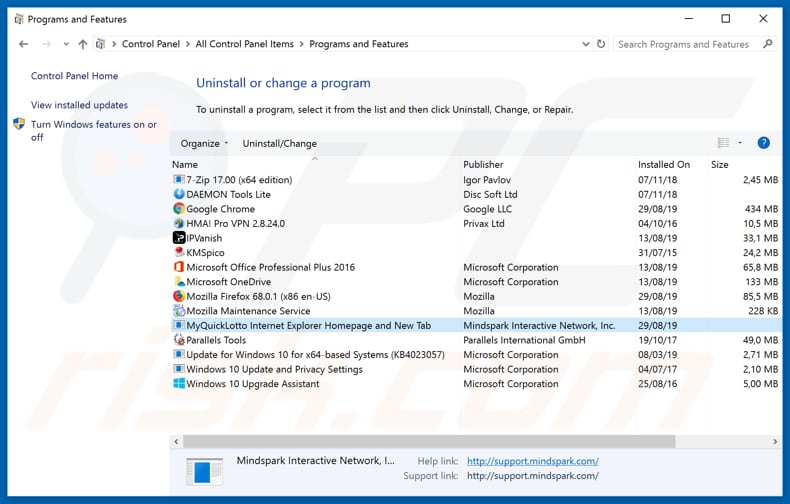Click the 'Disc Soft Ltd' publisher cell
Screen dimensions: 790x504
click(490, 194)
